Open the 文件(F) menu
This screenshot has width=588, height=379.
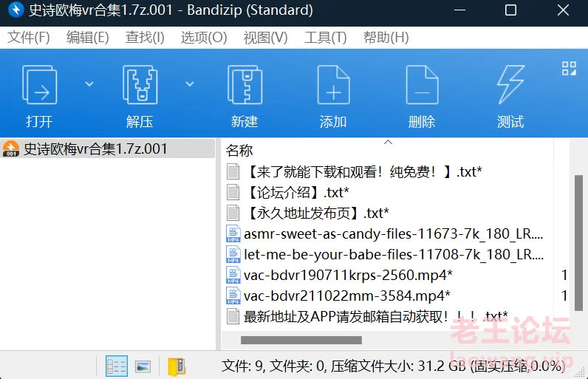tap(29, 38)
